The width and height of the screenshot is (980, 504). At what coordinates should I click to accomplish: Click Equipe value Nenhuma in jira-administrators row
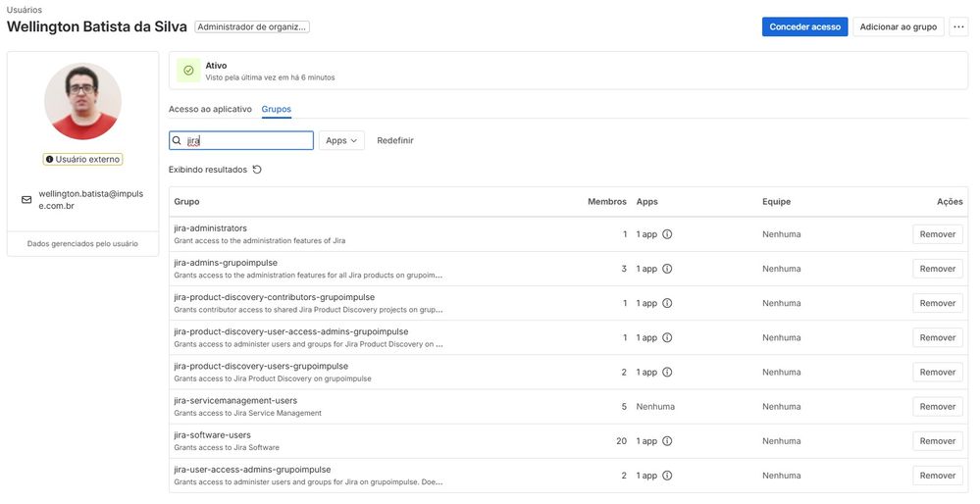click(781, 234)
